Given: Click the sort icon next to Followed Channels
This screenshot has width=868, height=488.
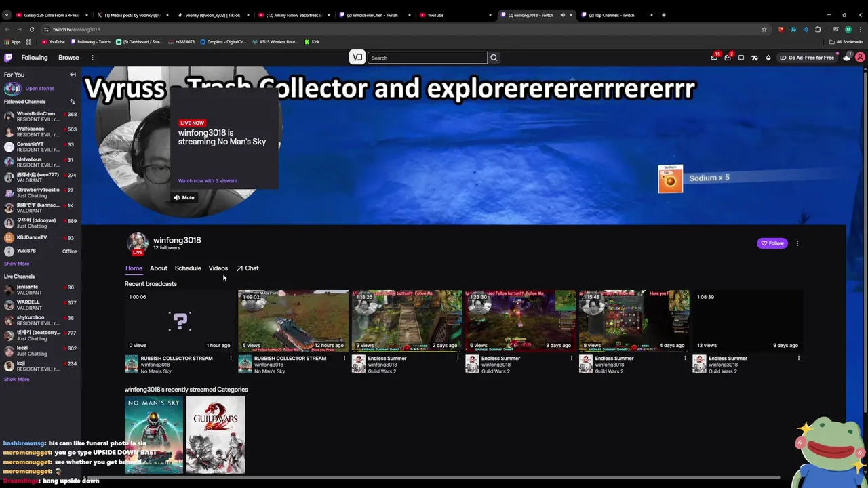Looking at the screenshot, I should [72, 102].
